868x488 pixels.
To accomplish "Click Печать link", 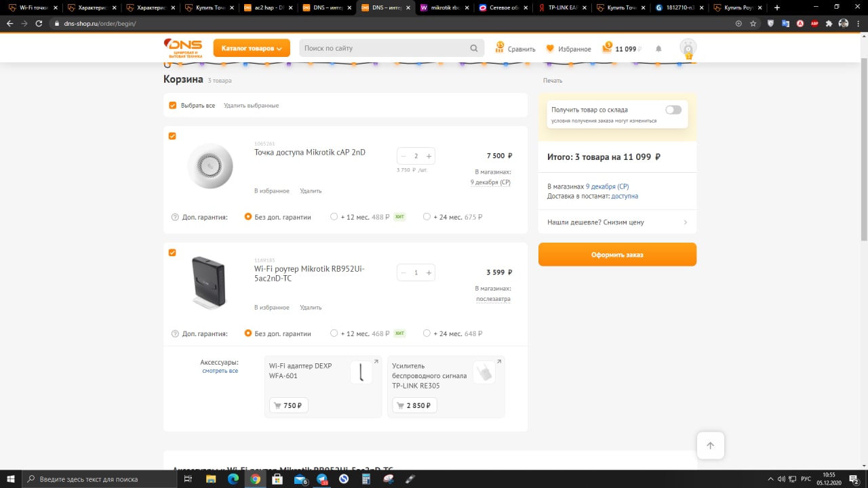I will (x=553, y=81).
